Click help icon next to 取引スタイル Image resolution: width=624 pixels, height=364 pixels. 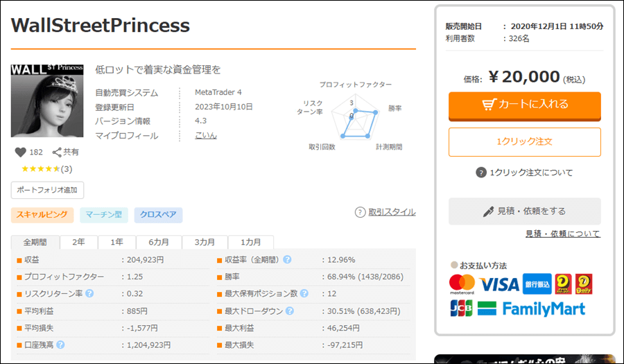[360, 212]
